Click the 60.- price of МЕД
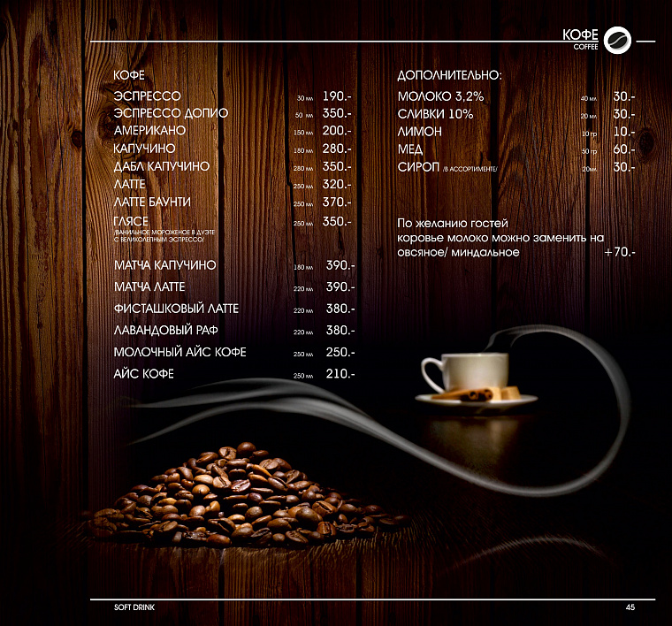The image size is (672, 626). click(624, 149)
